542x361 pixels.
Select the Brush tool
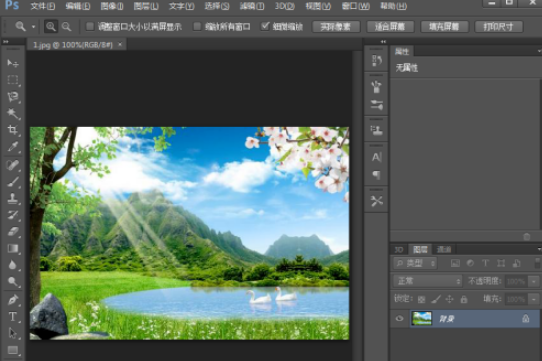[x=13, y=182]
